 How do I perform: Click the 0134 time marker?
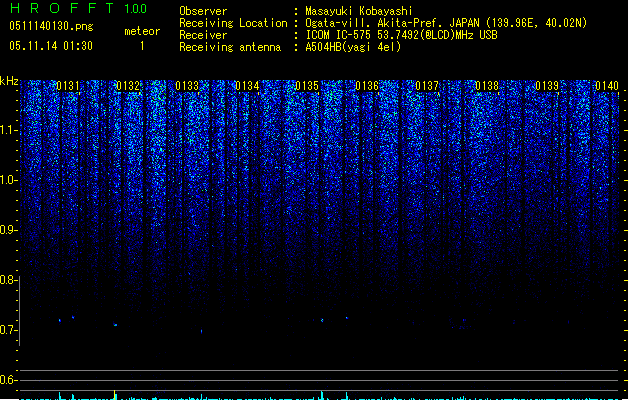(247, 86)
